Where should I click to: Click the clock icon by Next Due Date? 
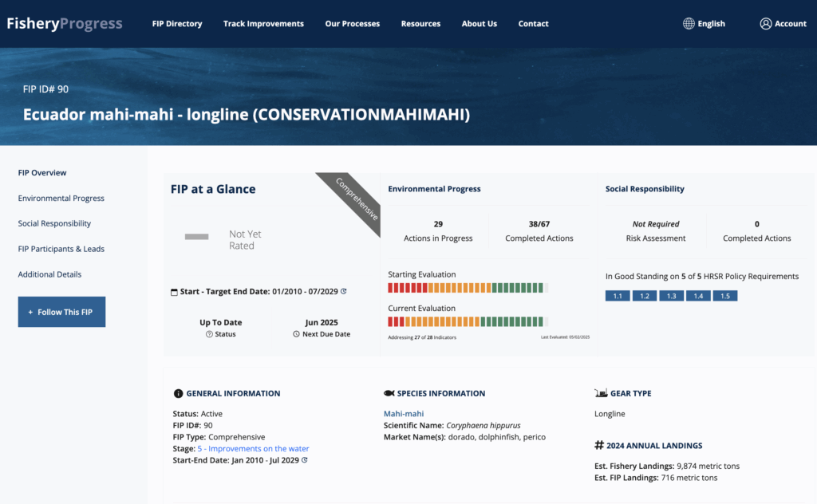coord(296,334)
